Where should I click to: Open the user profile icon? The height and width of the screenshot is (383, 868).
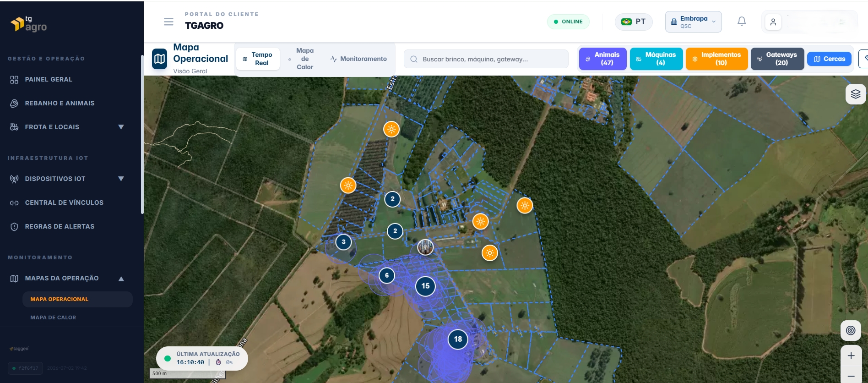coord(773,22)
